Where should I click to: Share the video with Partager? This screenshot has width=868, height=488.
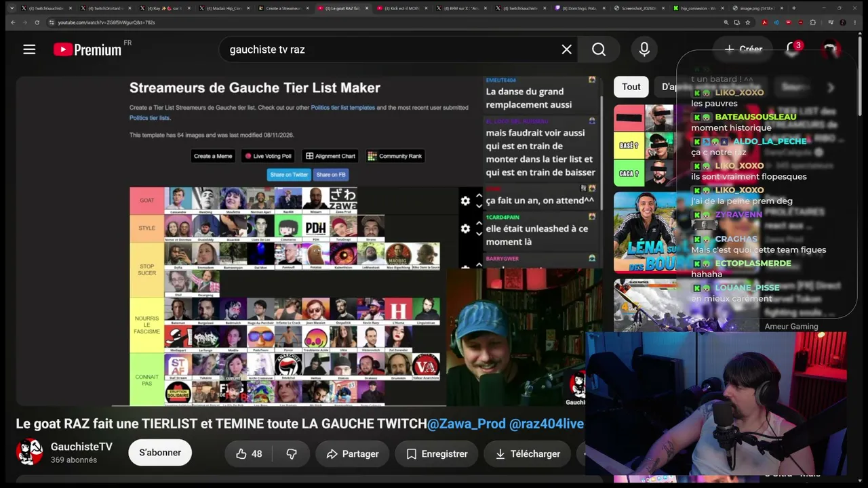click(353, 454)
